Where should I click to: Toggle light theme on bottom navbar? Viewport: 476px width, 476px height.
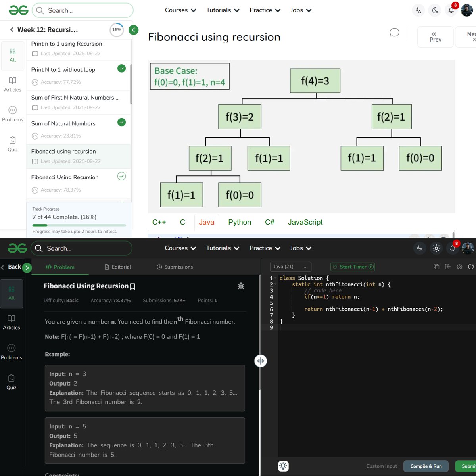click(436, 248)
